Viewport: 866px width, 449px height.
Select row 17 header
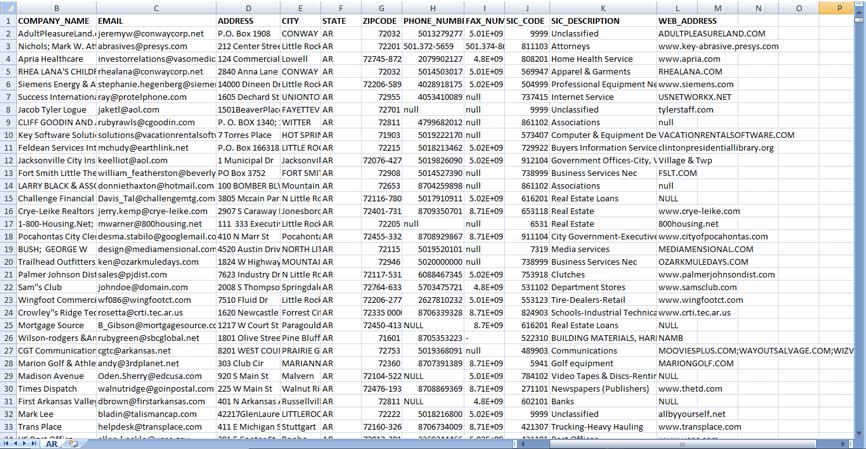[x=8, y=224]
